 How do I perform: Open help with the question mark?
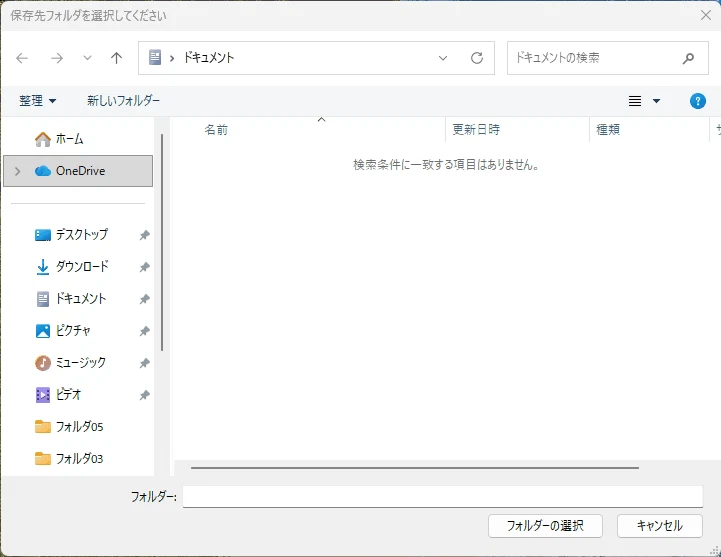(698, 101)
